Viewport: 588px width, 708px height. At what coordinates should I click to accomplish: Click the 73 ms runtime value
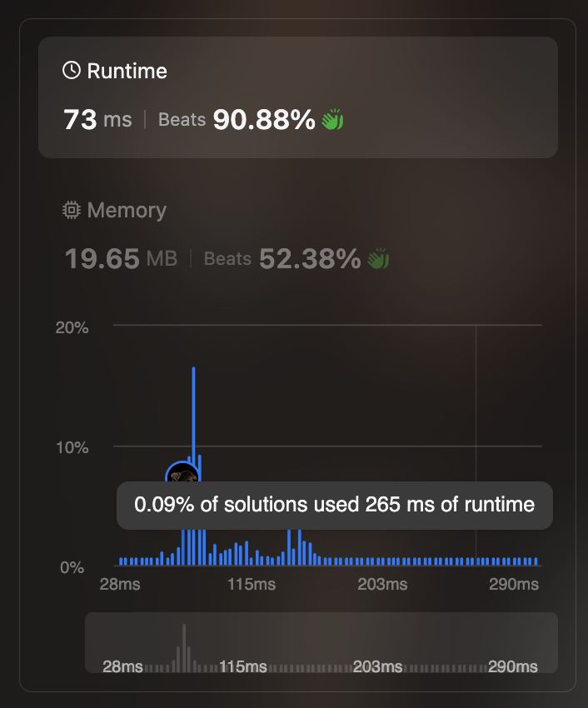coord(97,120)
